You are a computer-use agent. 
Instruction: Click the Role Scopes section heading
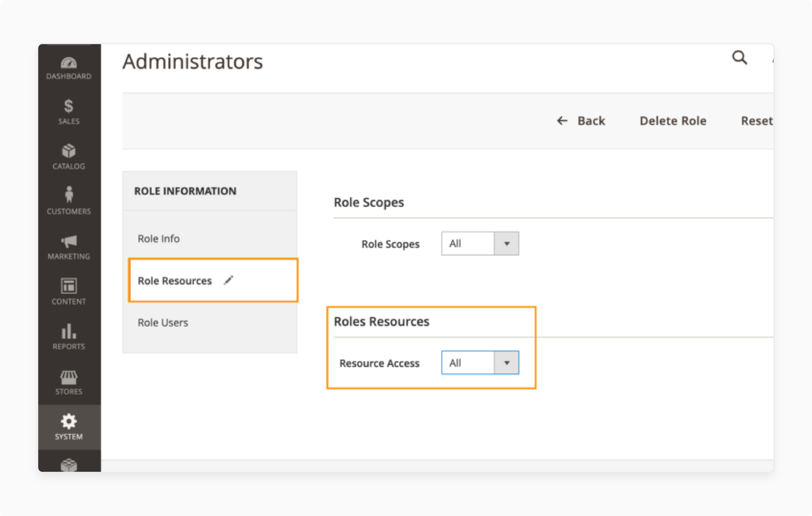pyautogui.click(x=369, y=203)
